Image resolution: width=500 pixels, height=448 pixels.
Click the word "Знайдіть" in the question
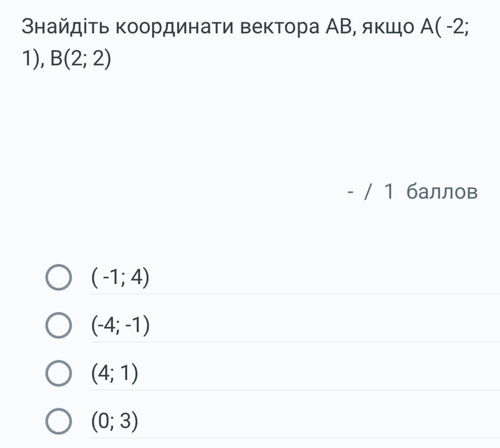coord(65,28)
